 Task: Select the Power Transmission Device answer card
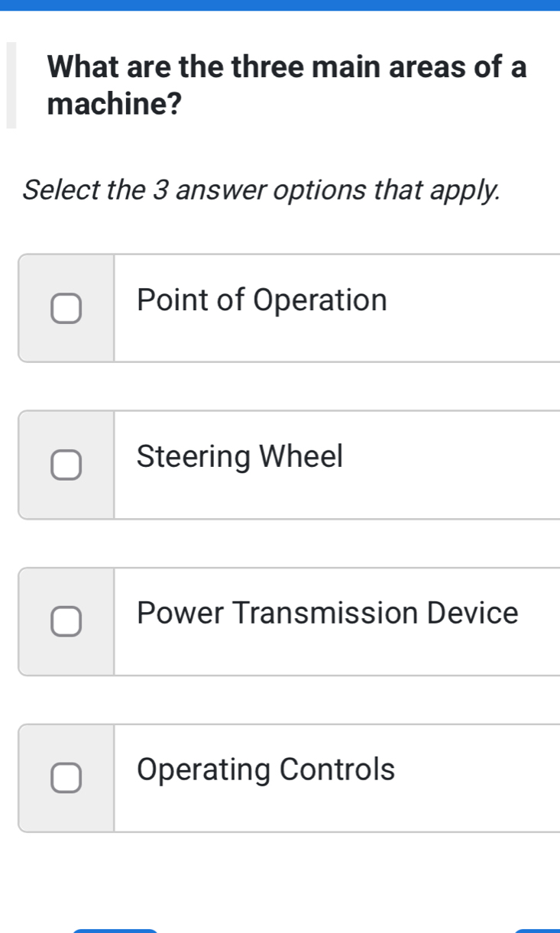pyautogui.click(x=306, y=621)
